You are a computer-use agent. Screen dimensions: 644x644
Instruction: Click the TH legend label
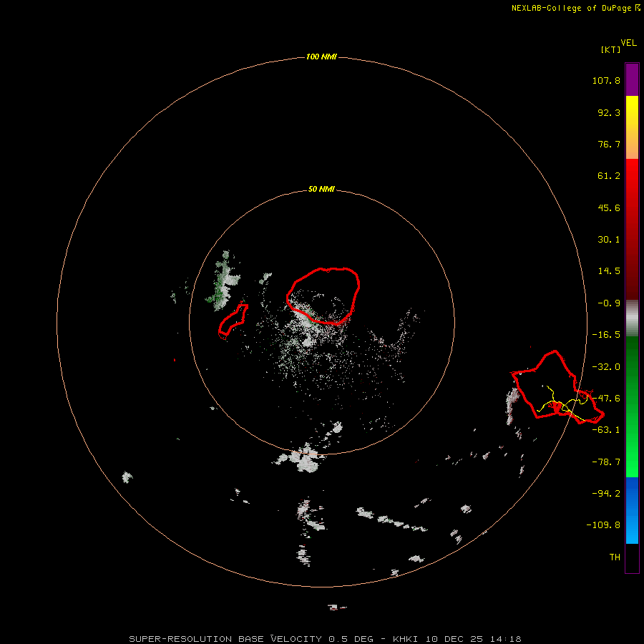tap(615, 557)
